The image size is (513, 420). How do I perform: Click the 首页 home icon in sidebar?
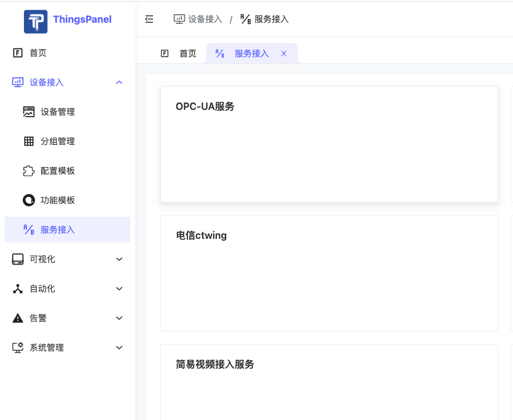click(18, 53)
